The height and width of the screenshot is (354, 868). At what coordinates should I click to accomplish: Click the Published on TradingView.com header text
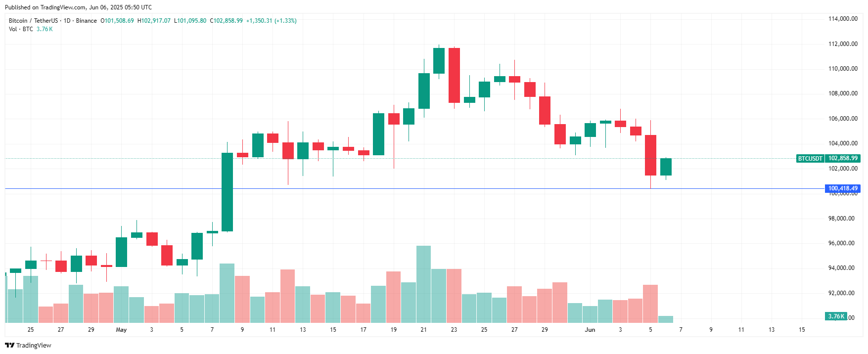[x=78, y=7]
